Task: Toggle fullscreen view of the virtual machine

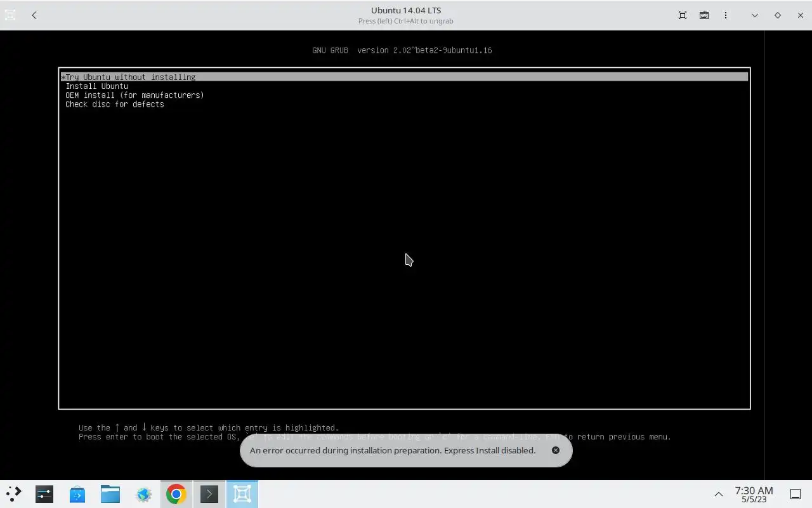Action: tap(683, 15)
